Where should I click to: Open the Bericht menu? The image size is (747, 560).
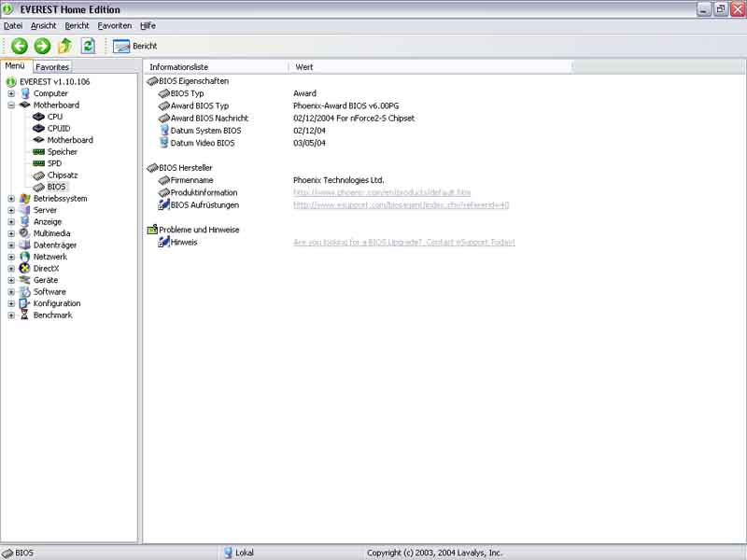pos(77,26)
